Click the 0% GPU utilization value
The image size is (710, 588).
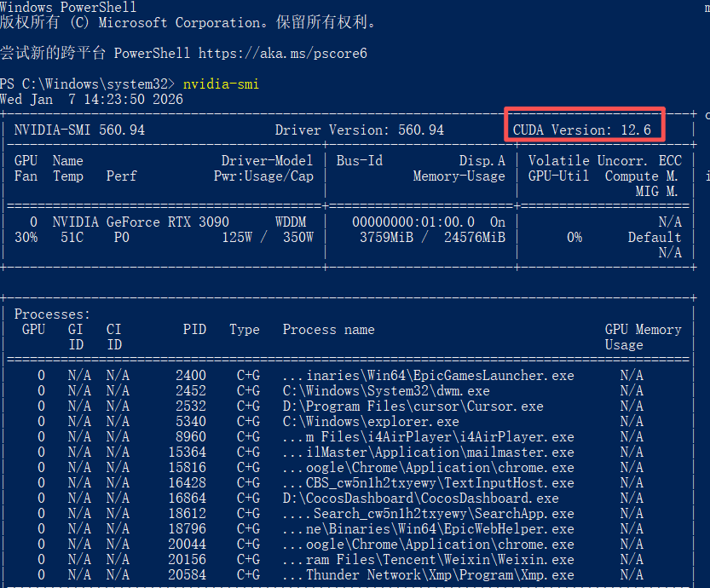574,238
